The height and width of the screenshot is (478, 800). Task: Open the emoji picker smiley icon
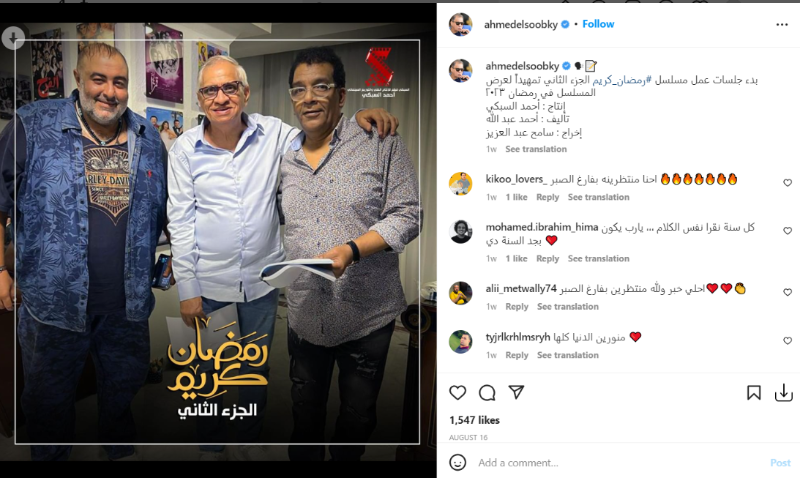pyautogui.click(x=458, y=462)
